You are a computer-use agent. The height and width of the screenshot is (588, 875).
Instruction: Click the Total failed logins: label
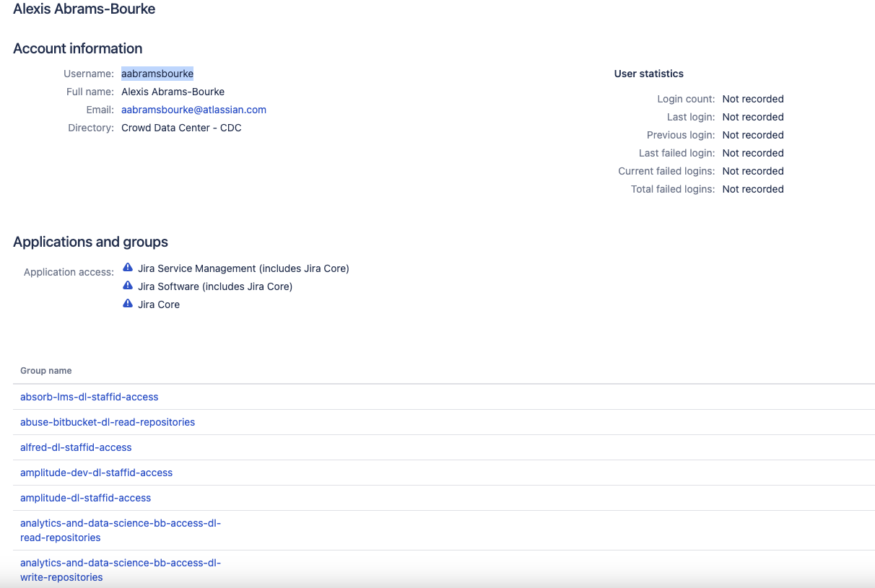pos(673,189)
